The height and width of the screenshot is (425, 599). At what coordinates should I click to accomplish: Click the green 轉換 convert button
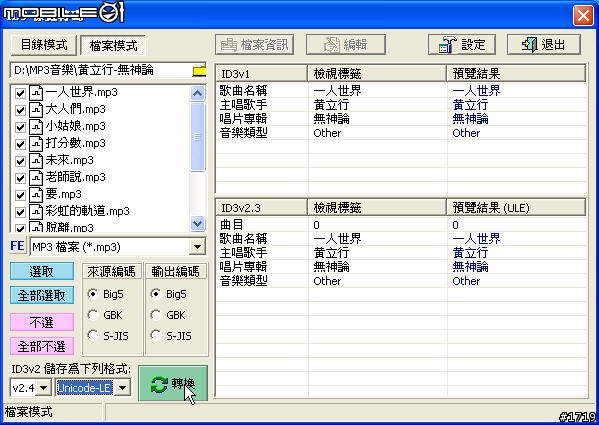click(x=173, y=383)
